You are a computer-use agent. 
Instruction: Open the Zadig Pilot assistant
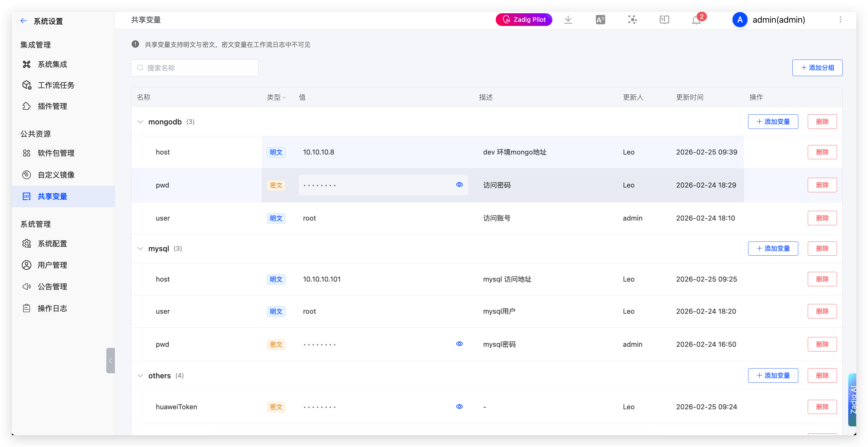pos(524,19)
